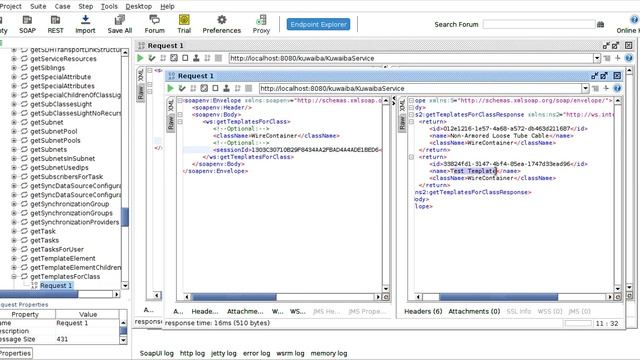This screenshot has width=640, height=360.
Task: Expand the getTasksForUser tree node
Action: [14, 249]
